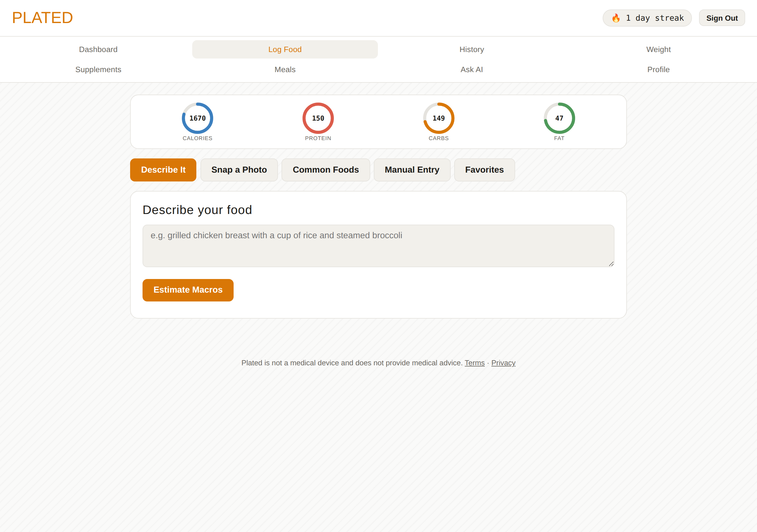Screen dimensions: 757x532
Task: Click the medical device disclaimer text
Action: (x=352, y=363)
